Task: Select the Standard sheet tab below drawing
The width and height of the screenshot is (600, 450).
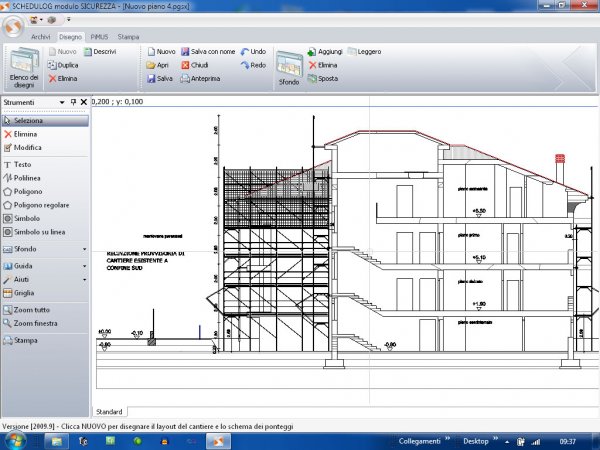Action: click(x=109, y=411)
